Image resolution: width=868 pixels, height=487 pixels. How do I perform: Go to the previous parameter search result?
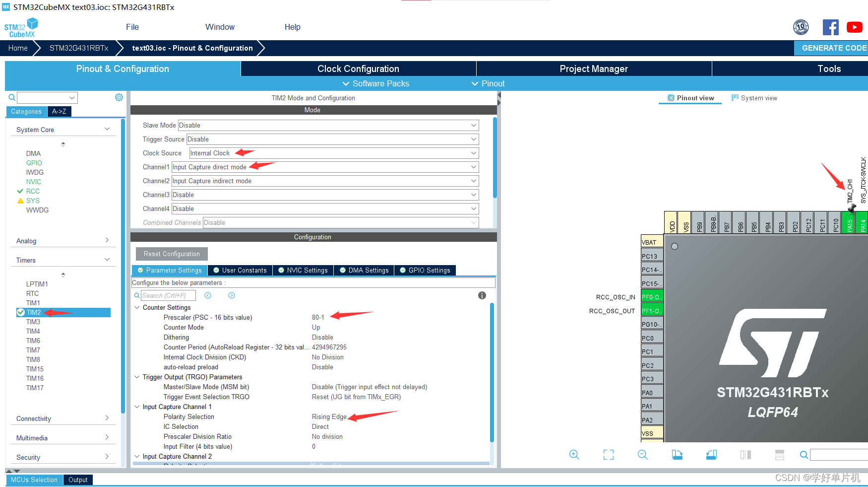[x=208, y=295]
